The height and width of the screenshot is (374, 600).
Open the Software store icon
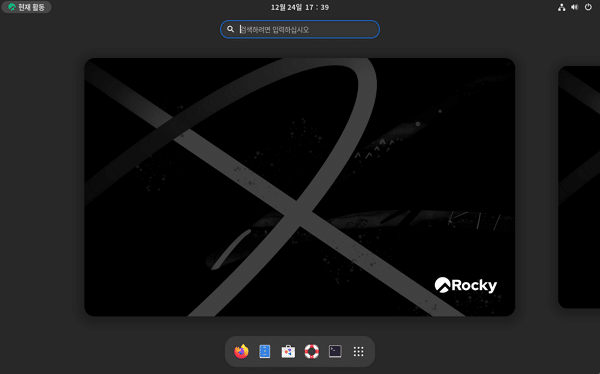pyautogui.click(x=288, y=351)
